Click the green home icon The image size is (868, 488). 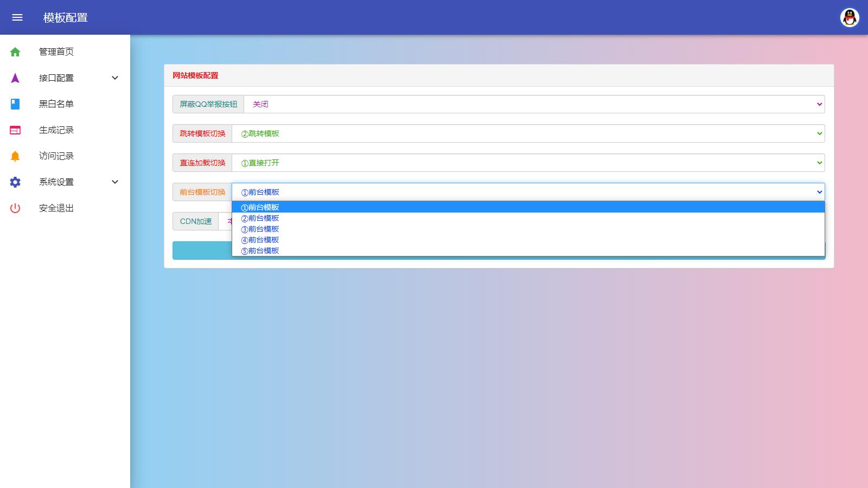click(x=15, y=52)
